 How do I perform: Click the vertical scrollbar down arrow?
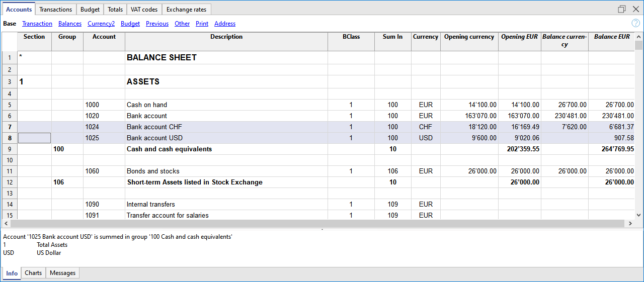638,215
